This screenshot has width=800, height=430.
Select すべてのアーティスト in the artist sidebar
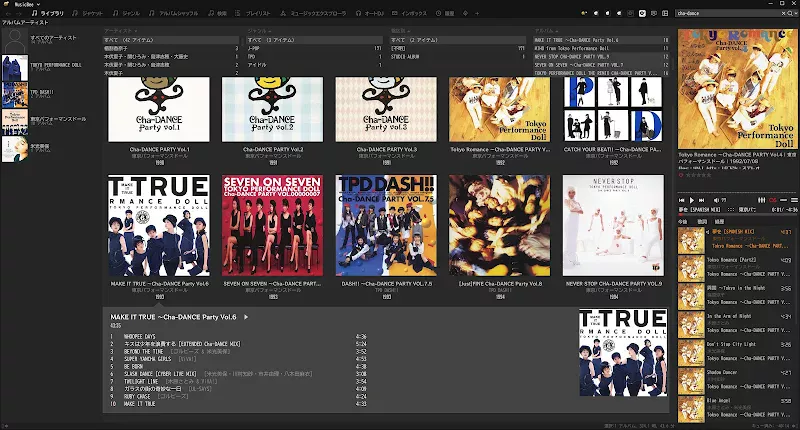(x=51, y=40)
